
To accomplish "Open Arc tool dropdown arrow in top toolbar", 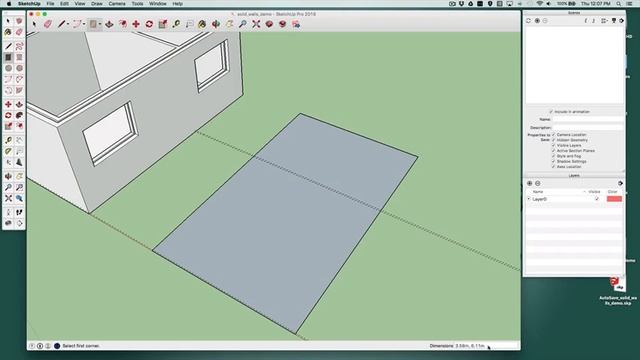I will click(84, 24).
